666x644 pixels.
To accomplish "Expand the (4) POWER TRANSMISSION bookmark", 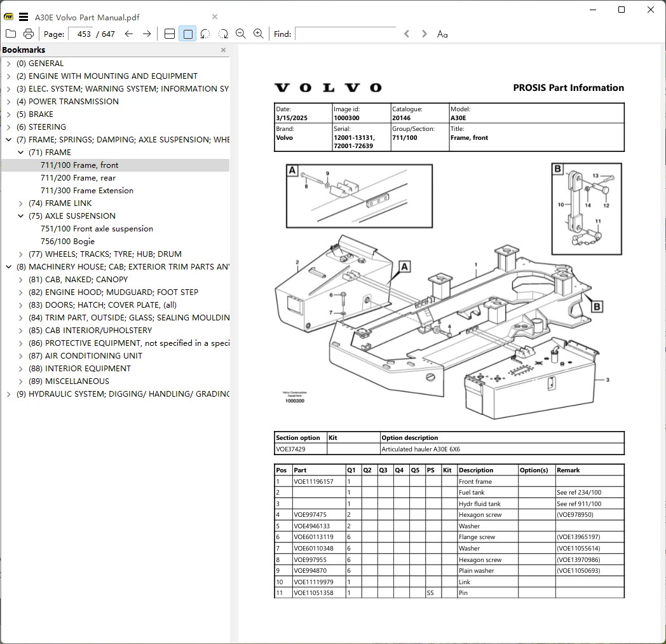I will point(8,102).
